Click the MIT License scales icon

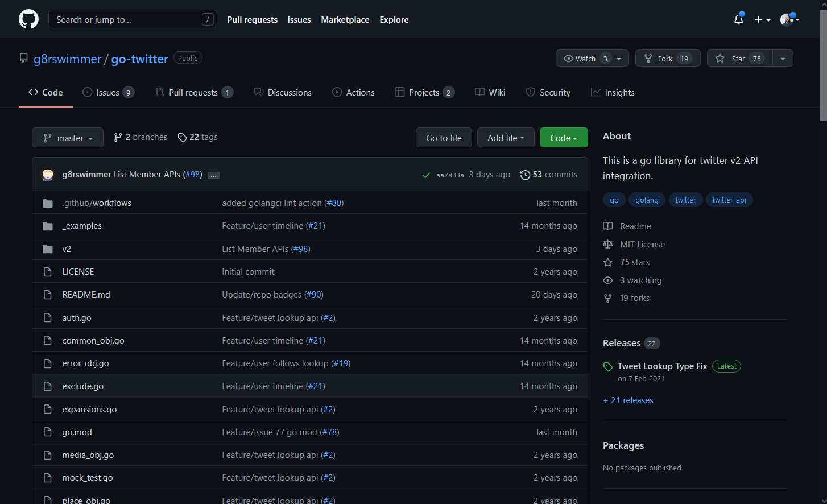pyautogui.click(x=608, y=244)
